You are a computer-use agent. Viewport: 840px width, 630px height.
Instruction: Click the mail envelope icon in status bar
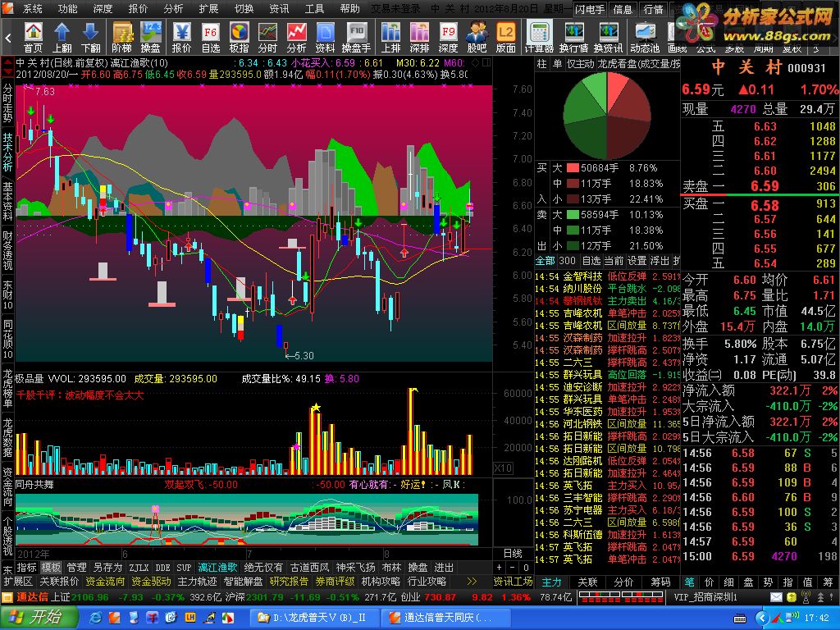776,597
